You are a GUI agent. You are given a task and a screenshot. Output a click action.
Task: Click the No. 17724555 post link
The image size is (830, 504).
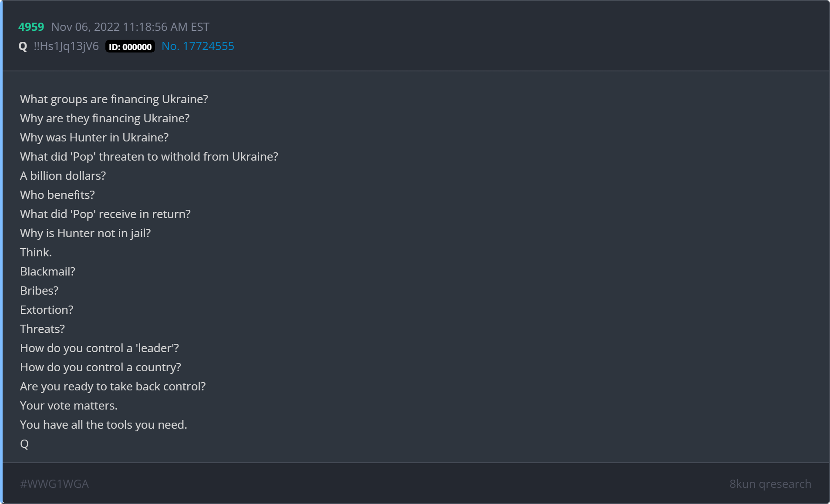coord(198,46)
